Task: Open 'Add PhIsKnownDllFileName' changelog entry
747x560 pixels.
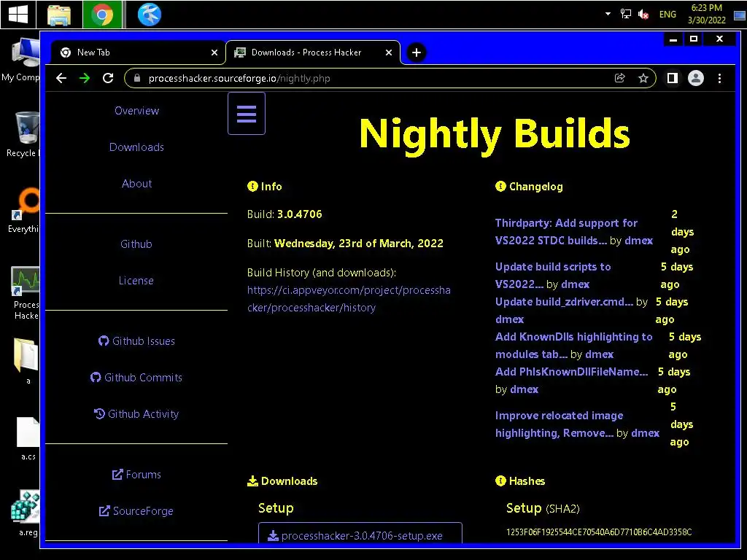Action: 571,372
